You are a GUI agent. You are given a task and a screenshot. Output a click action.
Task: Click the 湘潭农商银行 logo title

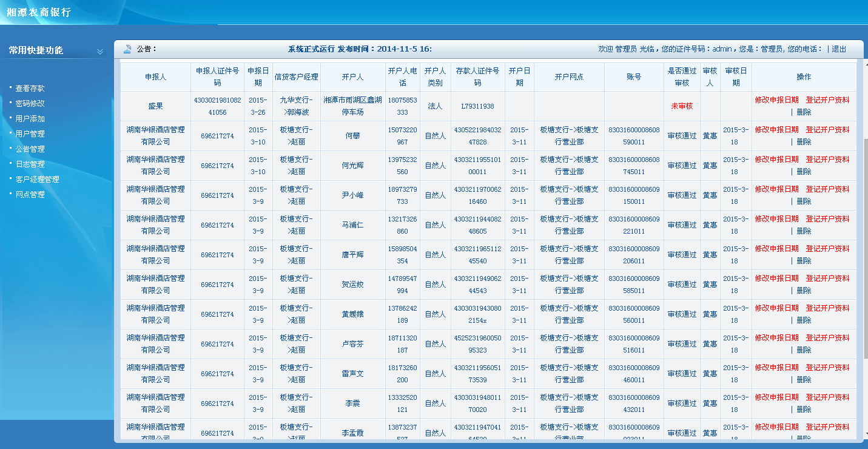tap(38, 12)
